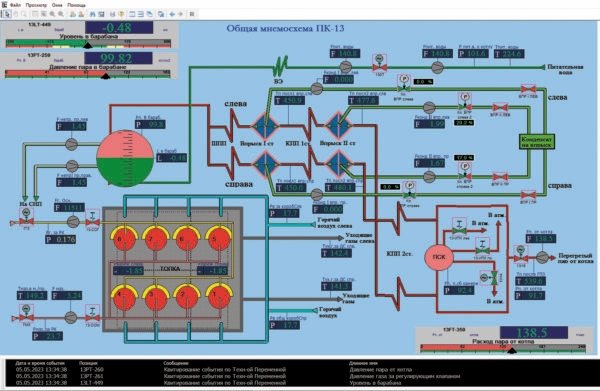Click the Расход пара от котла gauge bar
This screenshot has width=600, height=391.
coord(503,348)
